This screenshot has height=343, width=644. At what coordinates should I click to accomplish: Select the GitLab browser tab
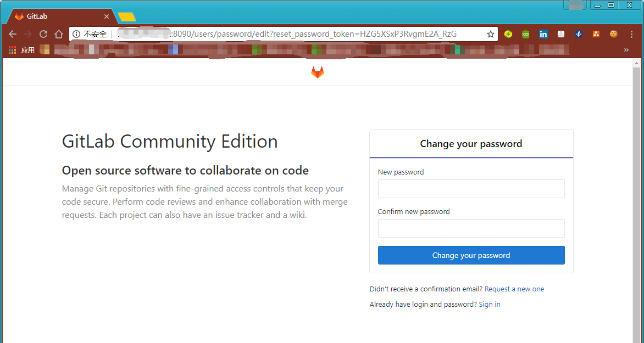[62, 16]
